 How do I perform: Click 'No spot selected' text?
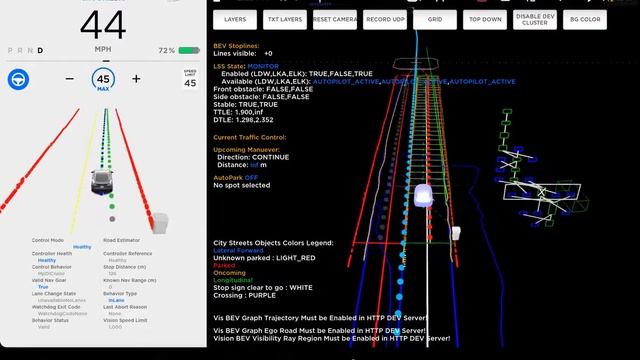click(242, 185)
